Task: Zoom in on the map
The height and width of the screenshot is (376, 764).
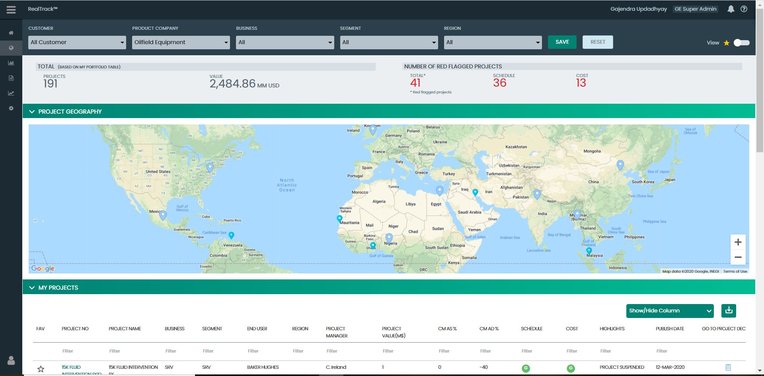Action: pos(738,242)
